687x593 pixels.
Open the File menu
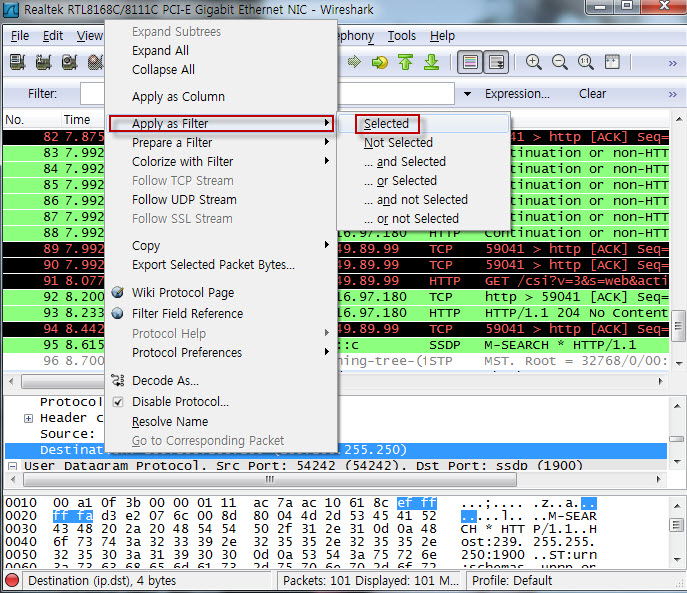point(20,36)
